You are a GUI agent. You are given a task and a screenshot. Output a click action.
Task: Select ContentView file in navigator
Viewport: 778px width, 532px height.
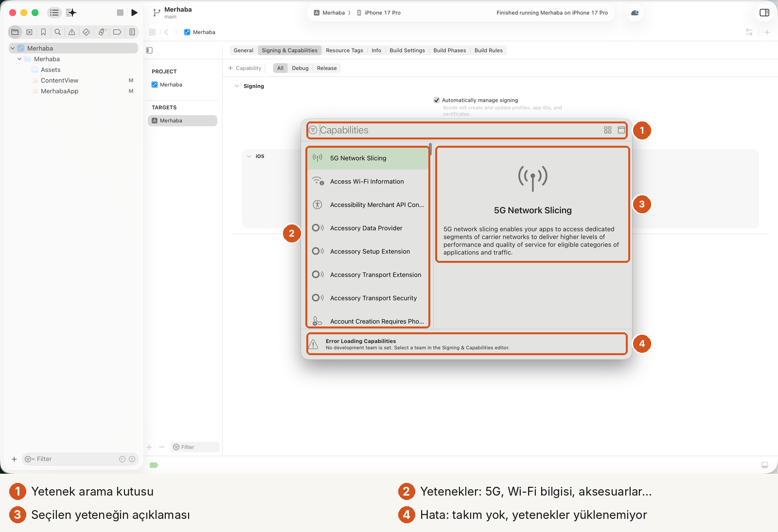click(x=59, y=80)
